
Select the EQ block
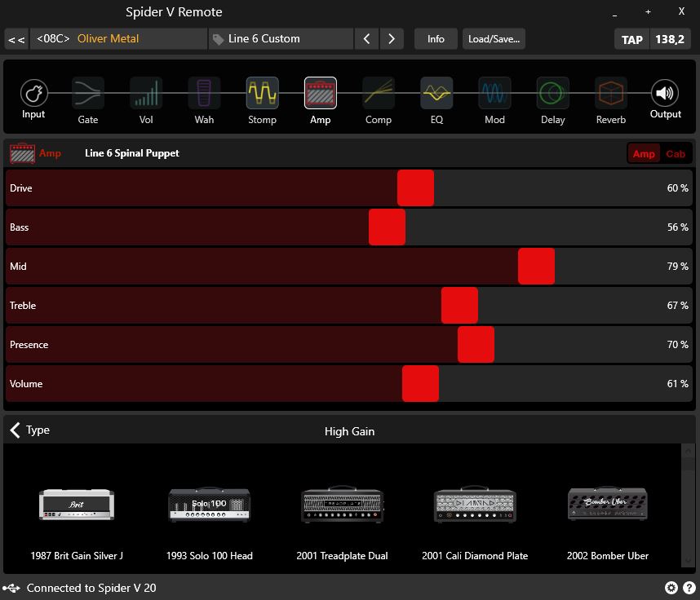[x=436, y=93]
